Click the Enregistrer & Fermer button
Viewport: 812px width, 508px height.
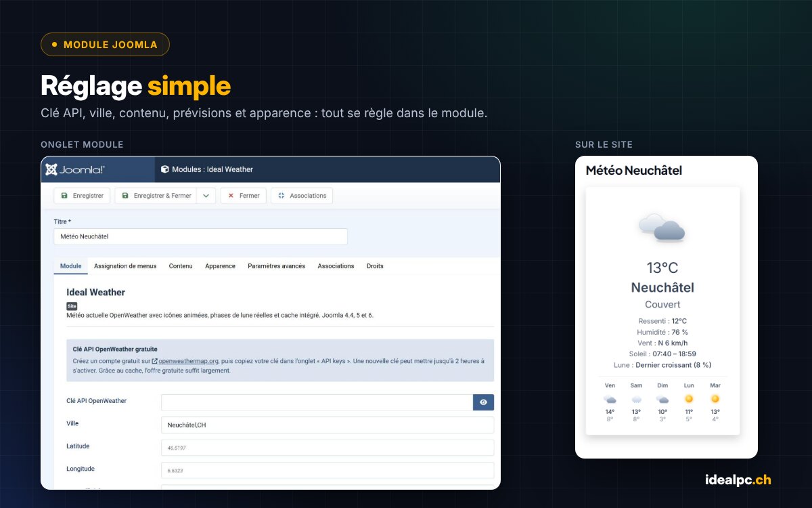coord(156,196)
